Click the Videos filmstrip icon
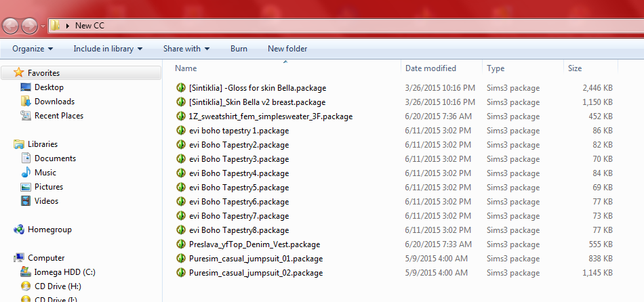644x302 pixels. click(x=26, y=201)
